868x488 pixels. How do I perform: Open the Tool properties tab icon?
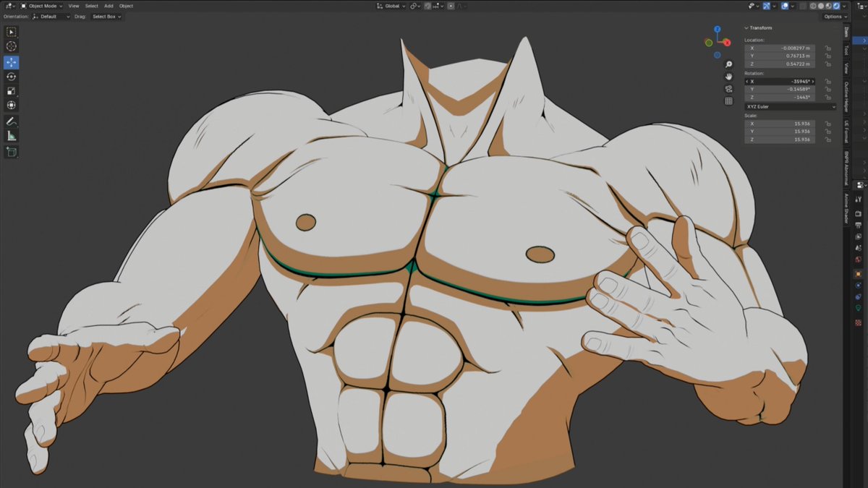pos(858,199)
